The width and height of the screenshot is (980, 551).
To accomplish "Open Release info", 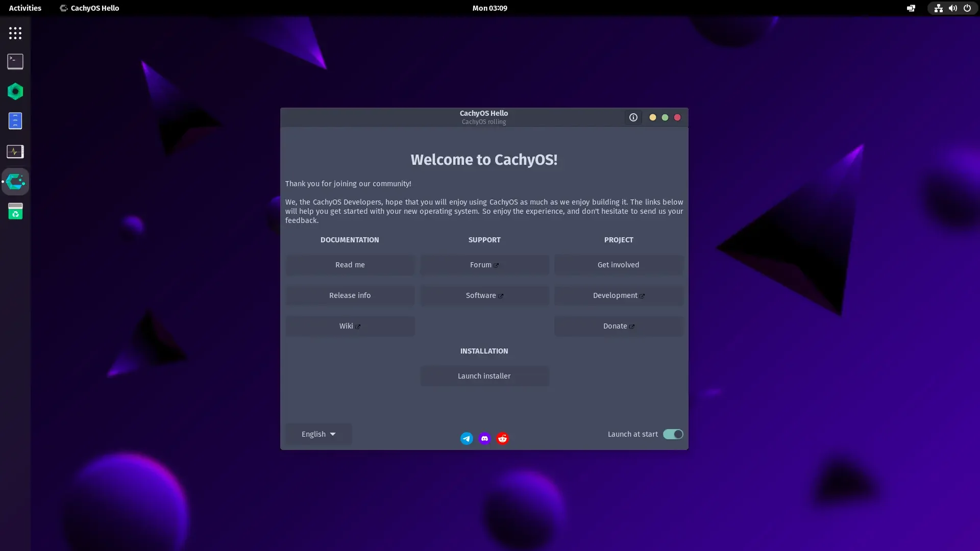I will pos(350,295).
